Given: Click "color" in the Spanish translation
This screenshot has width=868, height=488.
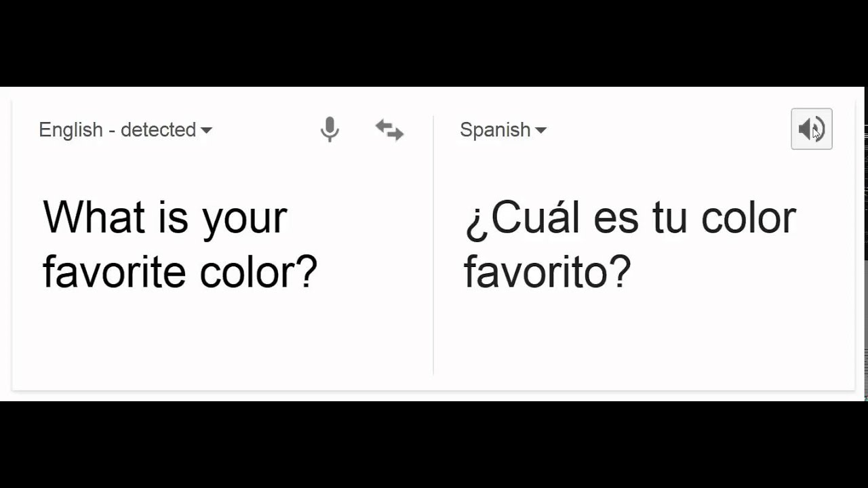Looking at the screenshot, I should coord(748,218).
